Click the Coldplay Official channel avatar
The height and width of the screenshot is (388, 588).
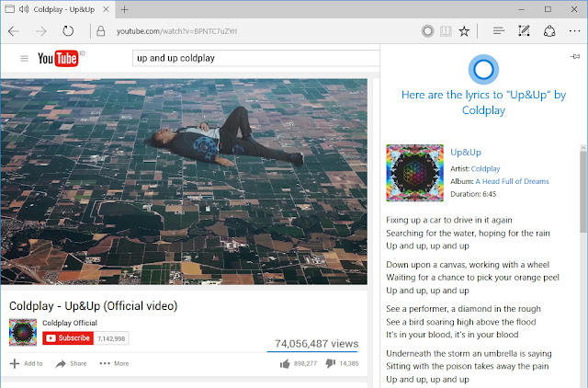pos(23,332)
